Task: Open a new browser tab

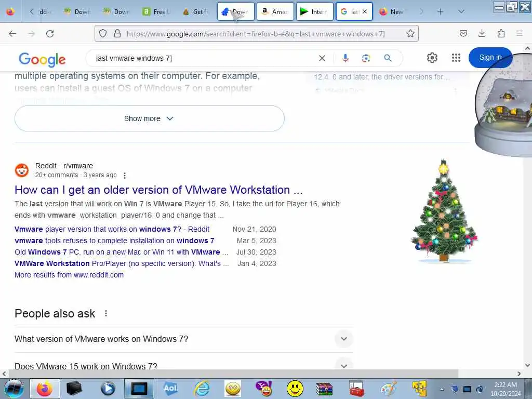Action: point(440,12)
